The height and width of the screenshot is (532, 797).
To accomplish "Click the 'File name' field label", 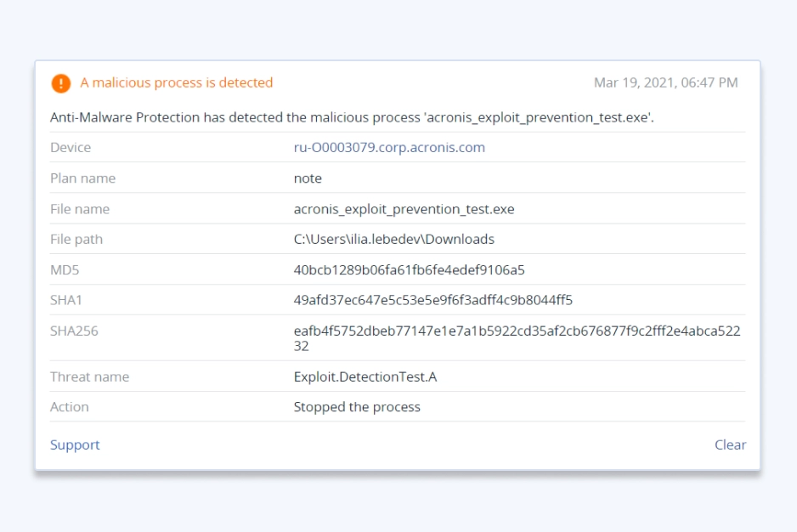I will [80, 209].
